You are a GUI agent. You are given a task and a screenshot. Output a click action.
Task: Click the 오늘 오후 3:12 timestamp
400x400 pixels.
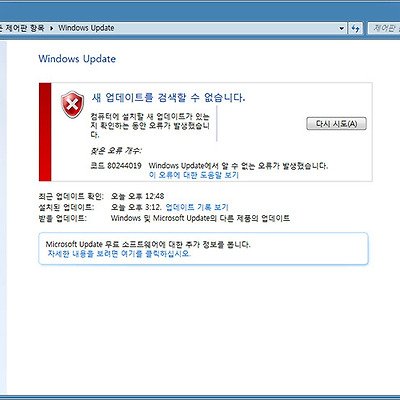click(136, 207)
